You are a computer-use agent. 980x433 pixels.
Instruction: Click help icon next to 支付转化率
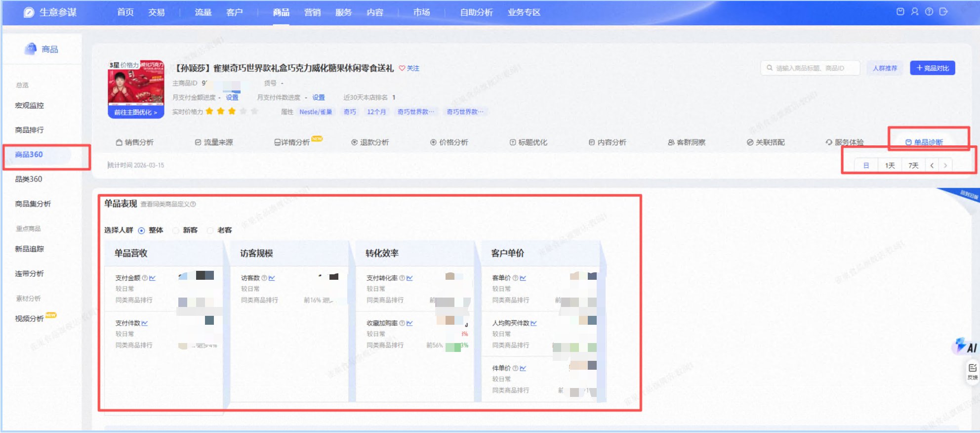403,278
